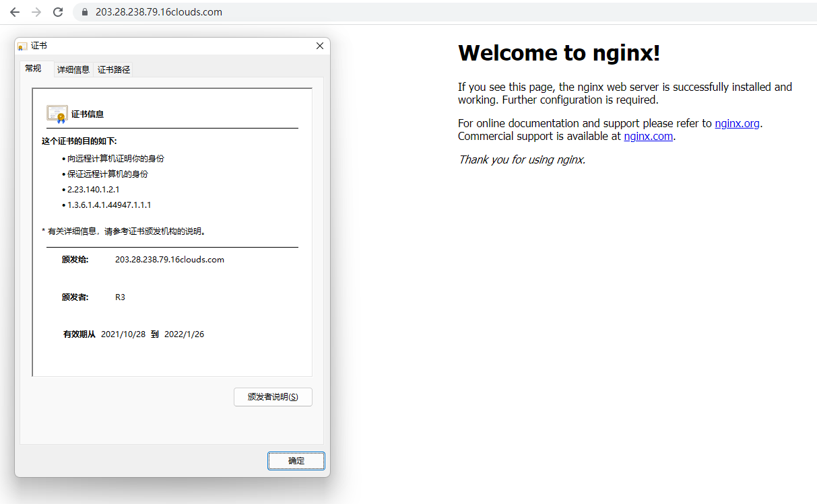The width and height of the screenshot is (817, 504).
Task: Switch to the 详细信息 tab
Action: pos(73,69)
